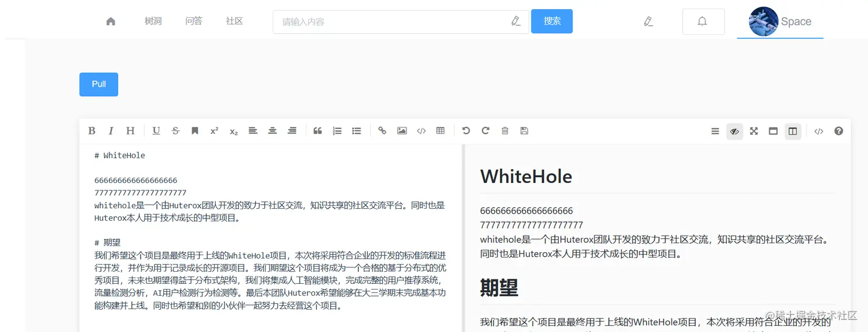
Task: Open the 社区 section
Action: pyautogui.click(x=234, y=21)
